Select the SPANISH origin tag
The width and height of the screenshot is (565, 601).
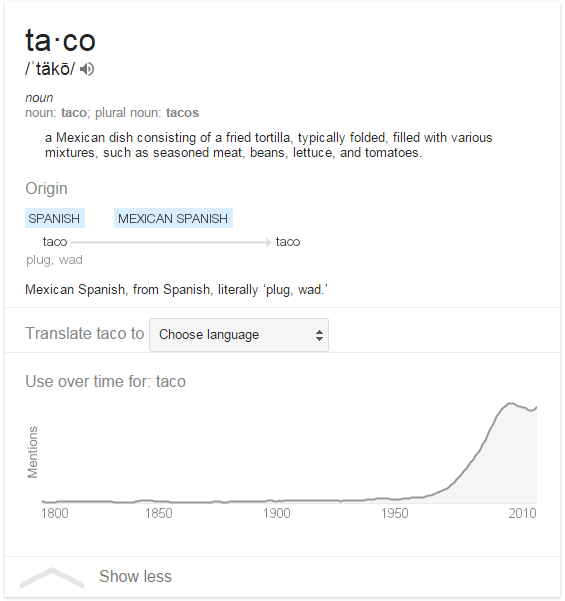(x=55, y=218)
